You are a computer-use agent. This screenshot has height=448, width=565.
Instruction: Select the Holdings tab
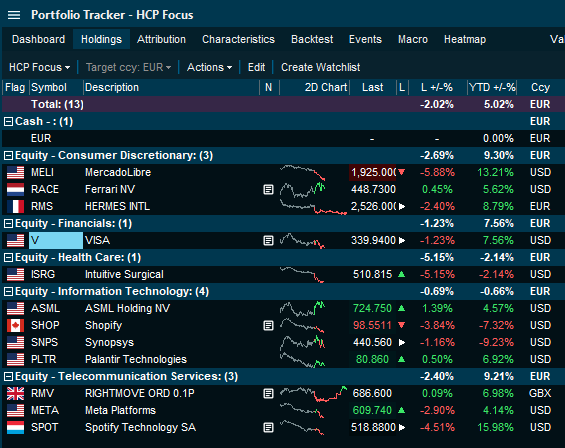[x=101, y=39]
